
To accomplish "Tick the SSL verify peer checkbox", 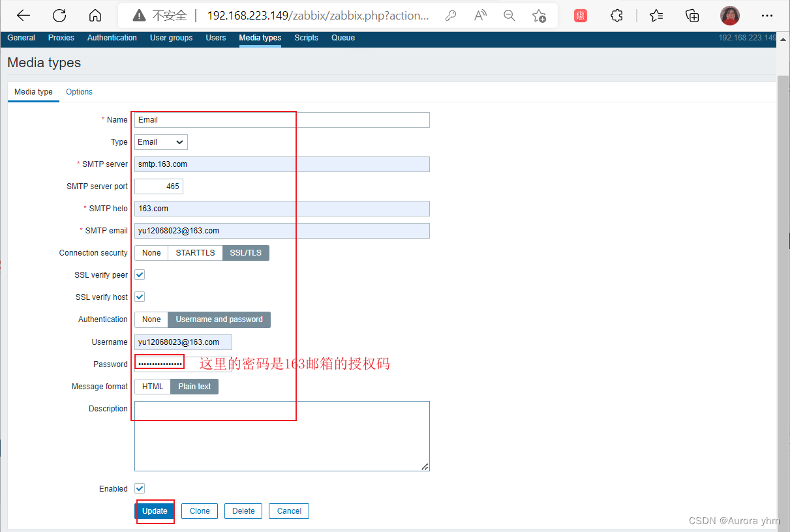I will point(140,274).
